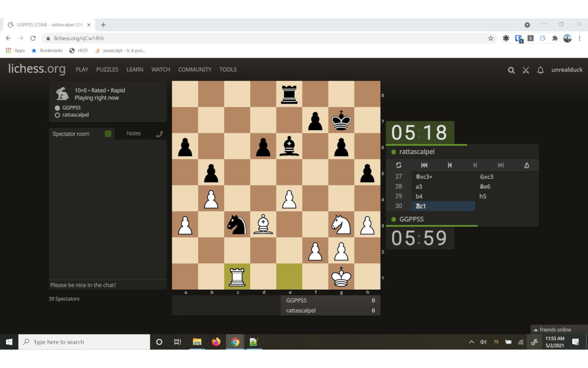Toggle the bookmark star in the address bar
This screenshot has height=368, width=588.
pos(490,38)
